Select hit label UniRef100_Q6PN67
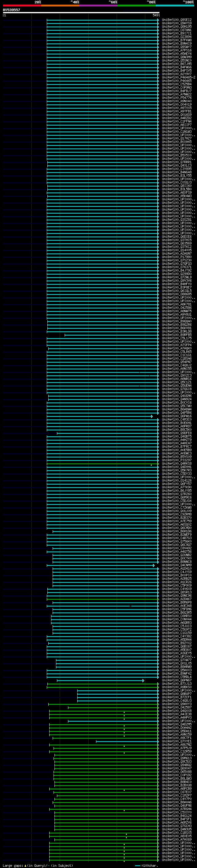Image resolution: width=197 pixels, height=868 pixels. pos(177,680)
